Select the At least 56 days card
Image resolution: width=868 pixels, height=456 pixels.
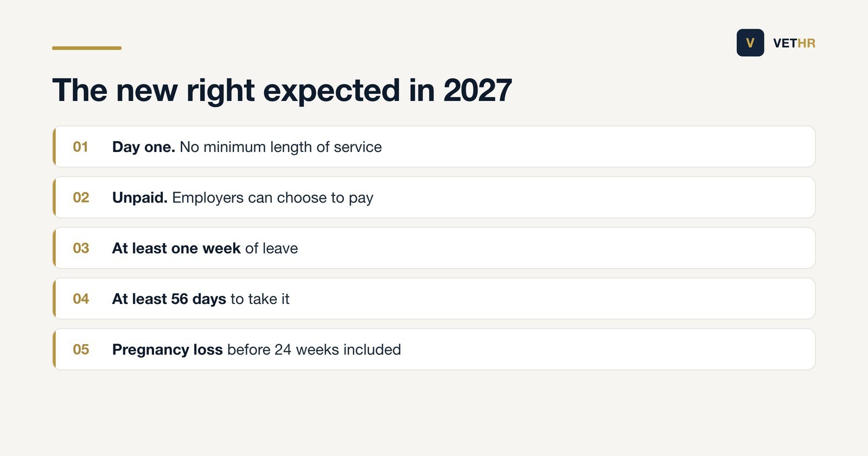434,299
